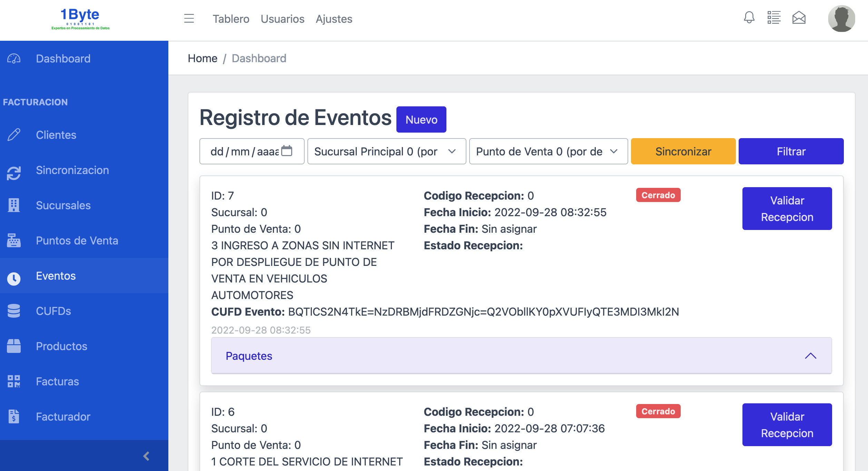Open Puntos de Venta in the sidebar
The image size is (868, 471).
tap(77, 241)
